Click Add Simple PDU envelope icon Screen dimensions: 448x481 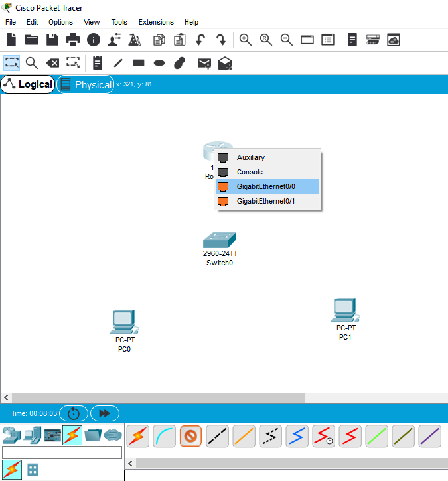tap(204, 63)
